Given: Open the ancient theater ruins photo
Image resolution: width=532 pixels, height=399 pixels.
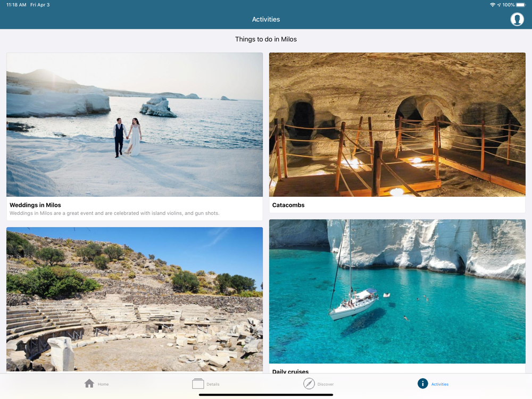Looking at the screenshot, I should coord(135,299).
